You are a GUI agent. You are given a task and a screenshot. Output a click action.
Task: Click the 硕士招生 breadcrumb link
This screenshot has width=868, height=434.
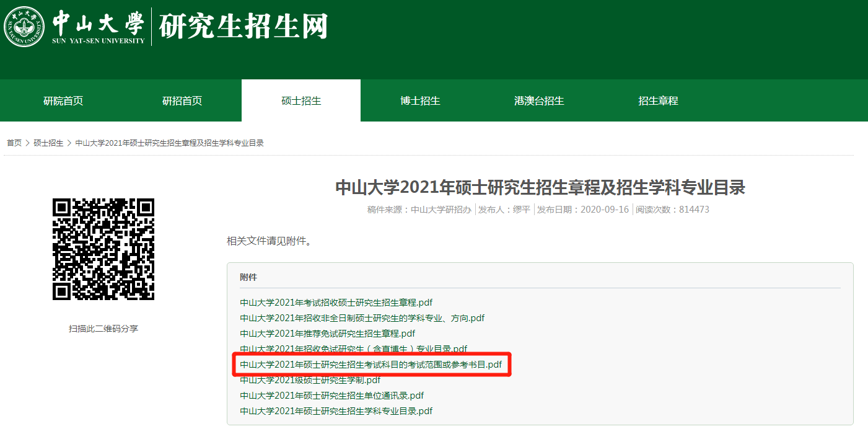pyautogui.click(x=48, y=143)
